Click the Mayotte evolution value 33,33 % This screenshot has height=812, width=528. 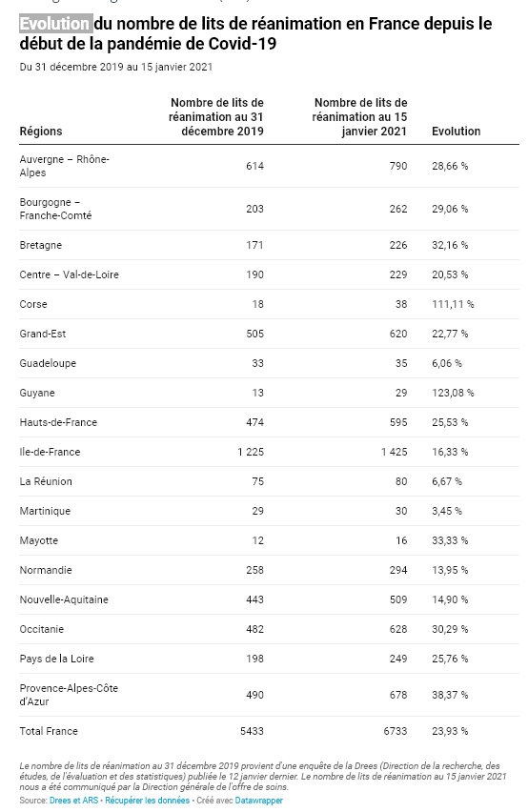point(450,540)
